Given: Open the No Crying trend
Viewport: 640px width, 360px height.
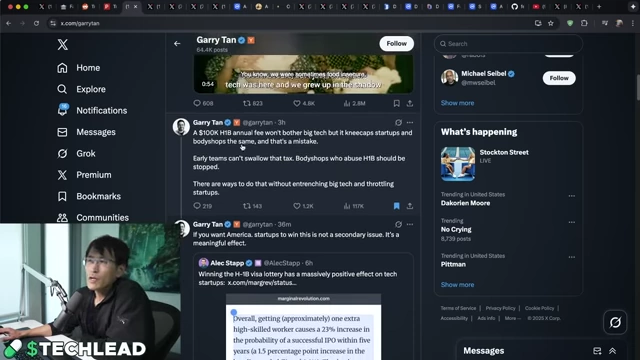Looking at the screenshot, I should tap(456, 229).
